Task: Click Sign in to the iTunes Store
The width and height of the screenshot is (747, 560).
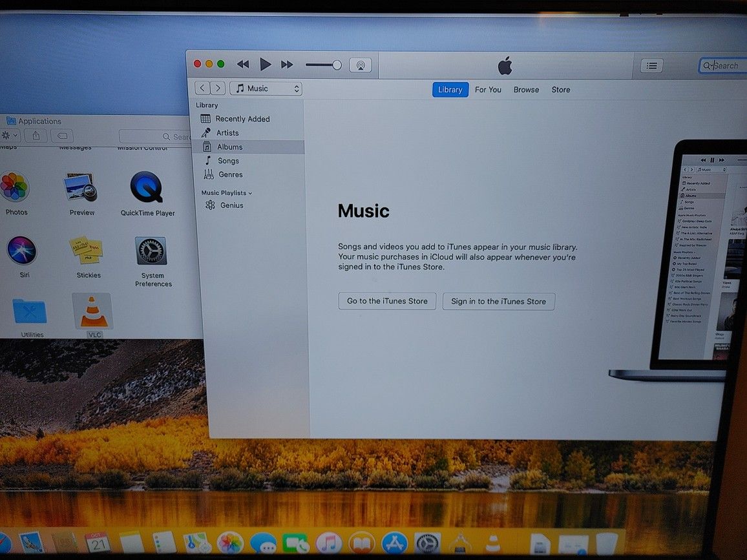Action: (x=498, y=302)
